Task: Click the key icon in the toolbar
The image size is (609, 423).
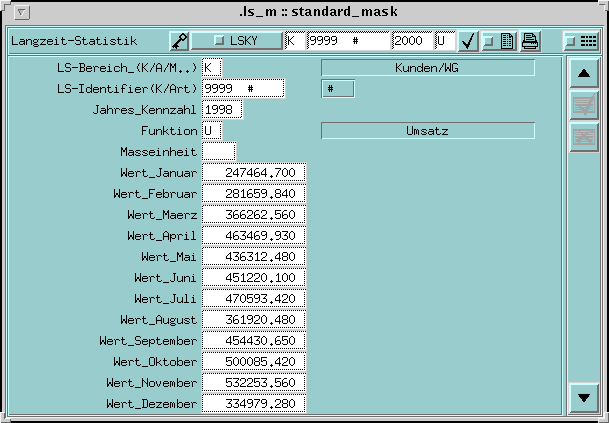Action: 179,41
